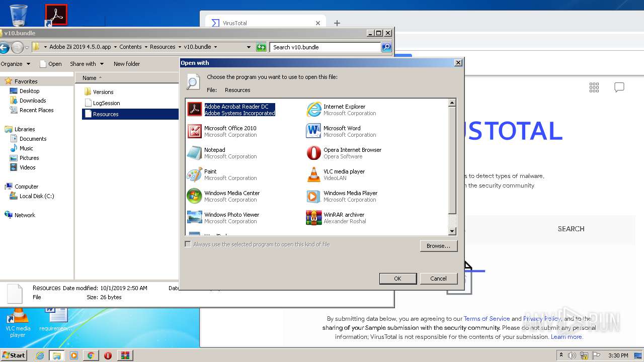The width and height of the screenshot is (644, 362).
Task: Open VirusTotal comments icon
Action: click(x=619, y=87)
